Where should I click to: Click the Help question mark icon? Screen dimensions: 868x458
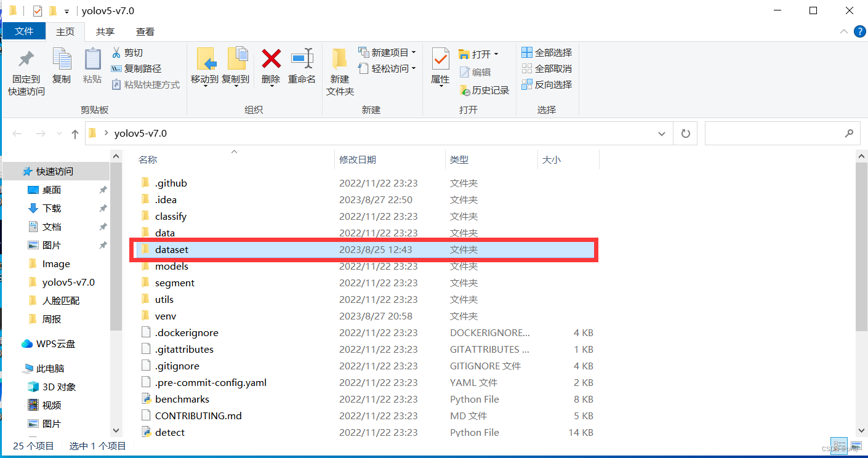coord(859,32)
